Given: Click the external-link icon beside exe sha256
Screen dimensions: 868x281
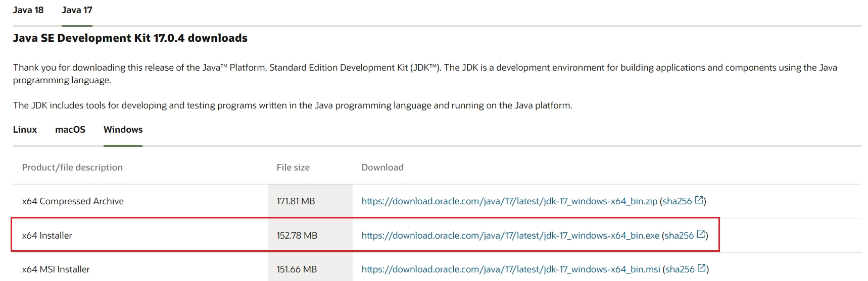Looking at the screenshot, I should click(x=701, y=235).
